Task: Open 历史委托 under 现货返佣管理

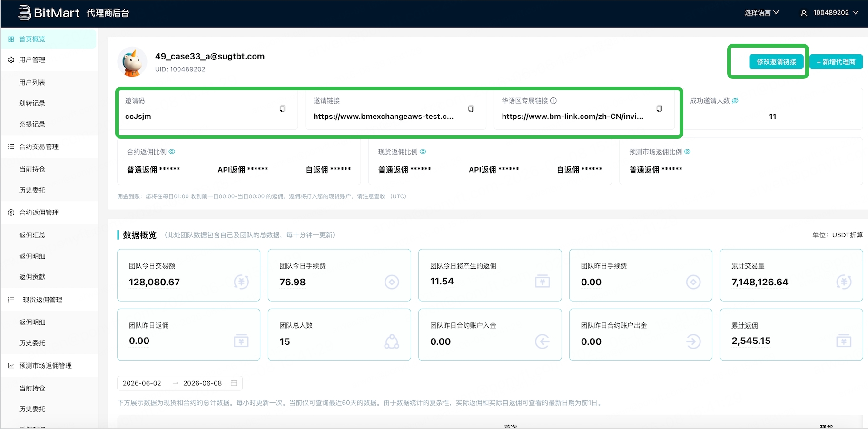Action: (x=32, y=343)
